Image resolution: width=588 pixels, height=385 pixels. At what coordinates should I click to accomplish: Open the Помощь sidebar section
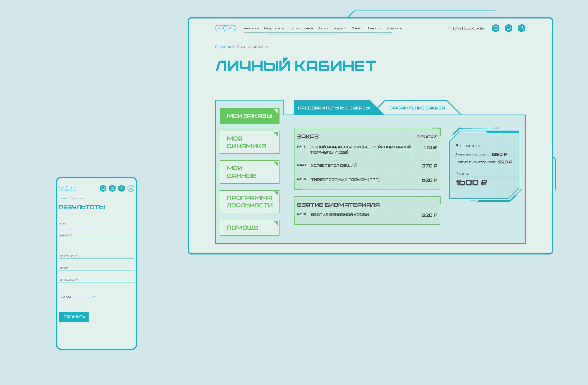point(249,227)
